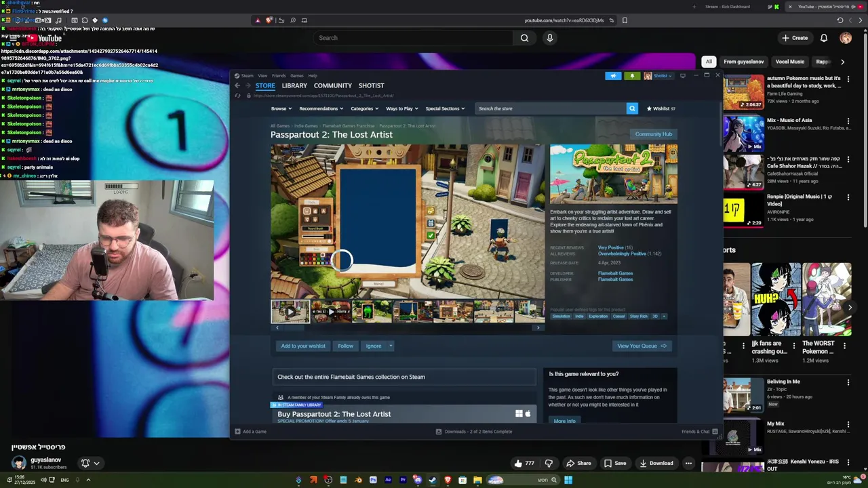
Task: Click the YouTube Search input field
Action: click(413, 38)
